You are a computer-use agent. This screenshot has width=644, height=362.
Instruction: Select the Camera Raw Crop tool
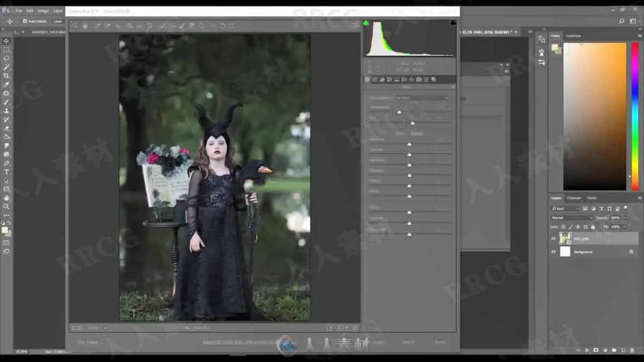[x=130, y=26]
